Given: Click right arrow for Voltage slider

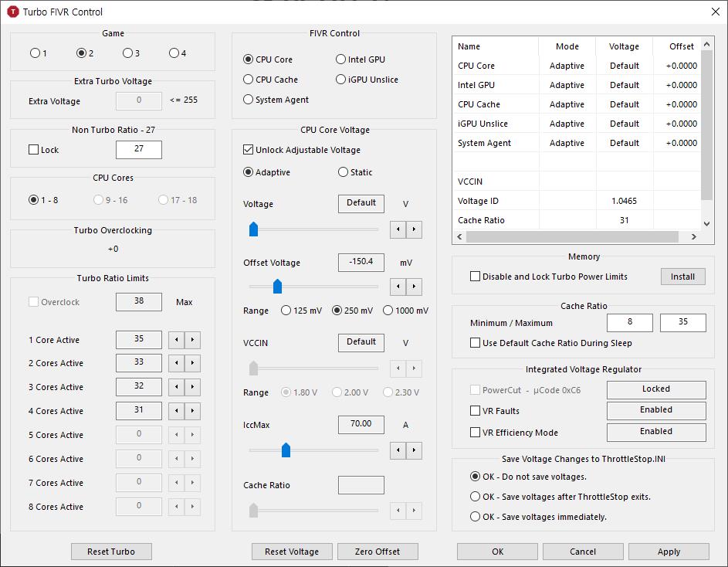Looking at the screenshot, I should tap(414, 229).
